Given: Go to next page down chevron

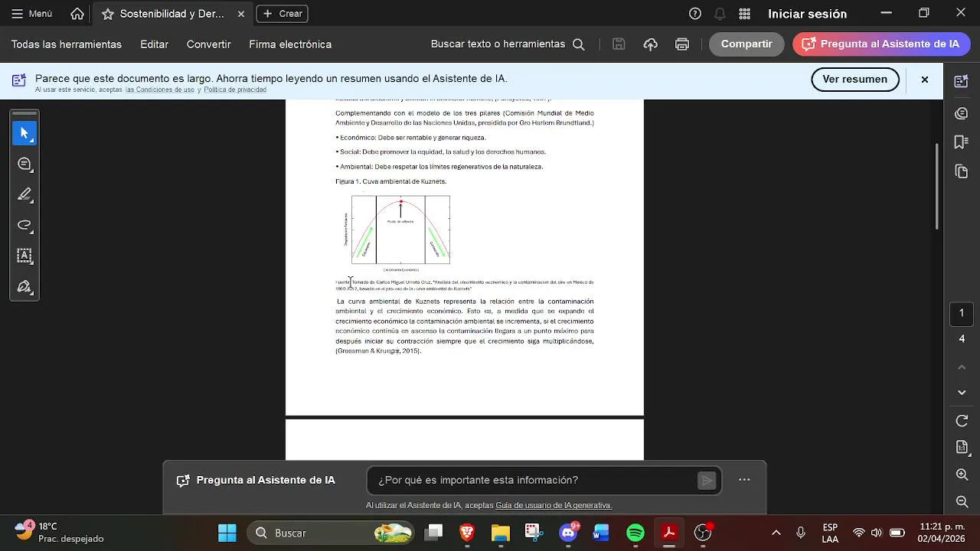Looking at the screenshot, I should 962,393.
